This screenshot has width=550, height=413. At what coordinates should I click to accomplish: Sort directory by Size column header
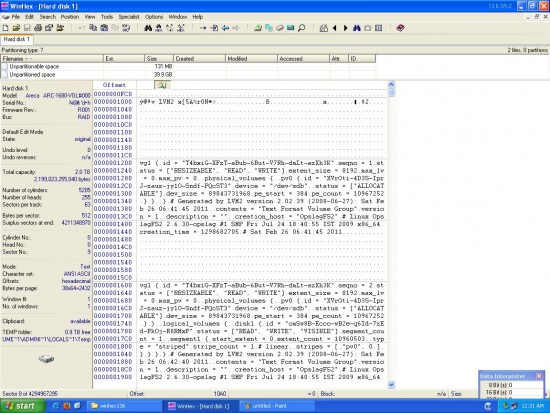(x=159, y=59)
